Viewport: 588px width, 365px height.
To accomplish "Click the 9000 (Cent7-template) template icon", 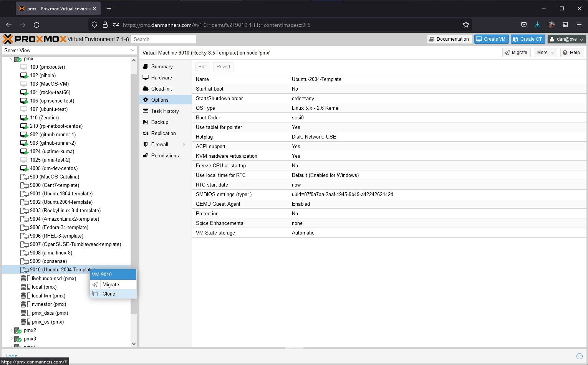I will [x=24, y=185].
